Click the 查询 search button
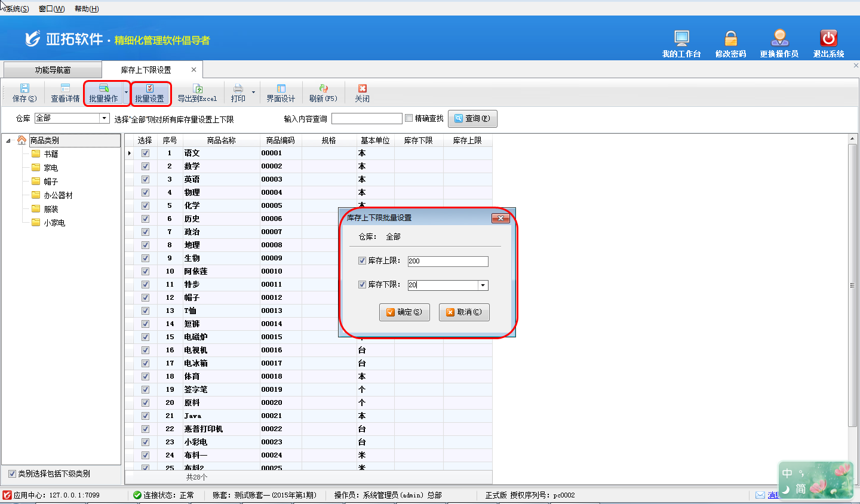Viewport: 860px width, 504px height. pos(472,119)
